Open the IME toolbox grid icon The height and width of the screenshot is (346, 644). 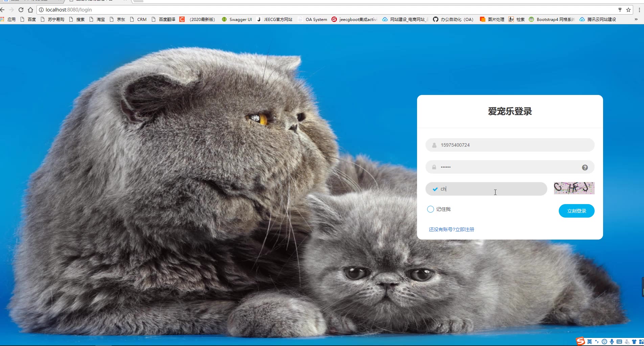coord(641,342)
